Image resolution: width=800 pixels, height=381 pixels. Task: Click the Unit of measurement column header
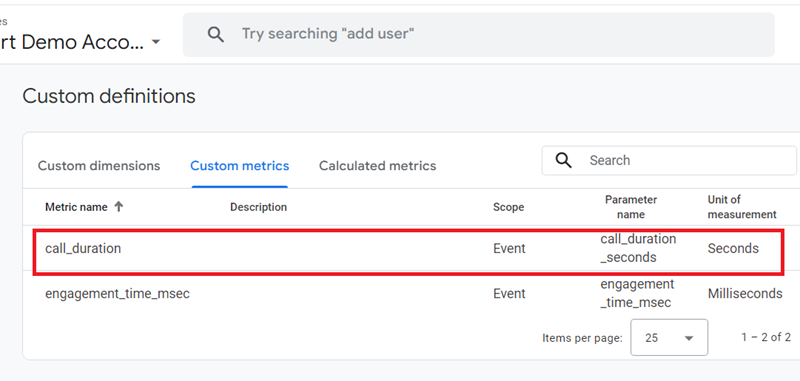(x=742, y=207)
